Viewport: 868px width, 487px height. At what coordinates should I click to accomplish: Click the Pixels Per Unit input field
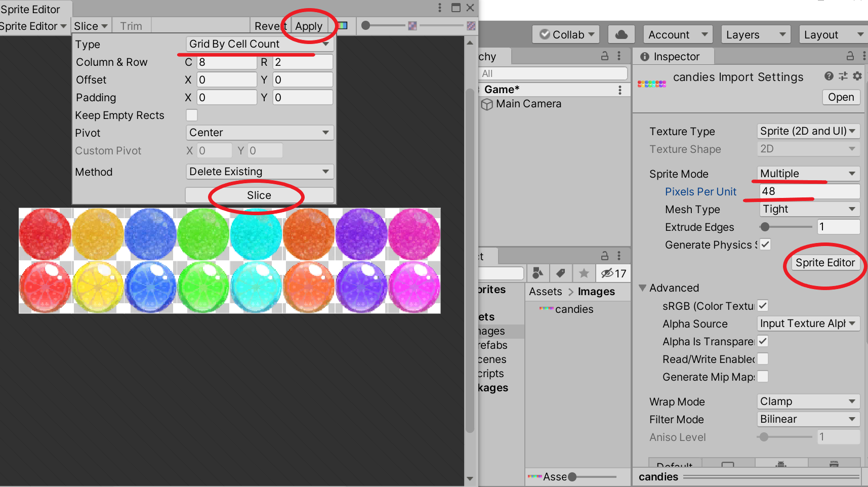810,191
